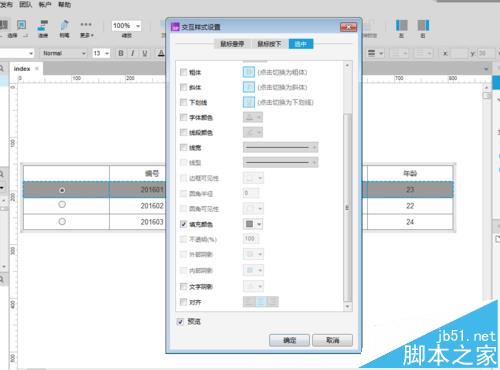500x370 pixels.
Task: Toggle Underline in the formatting bar
Action: pyautogui.click(x=145, y=53)
